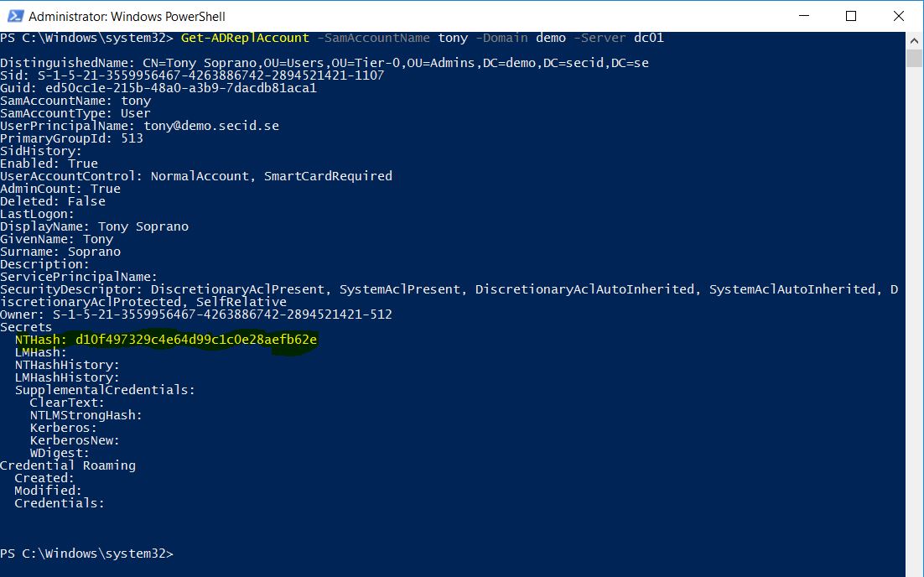The image size is (924, 577).
Task: Click the LMHashHistory line
Action: pos(67,377)
